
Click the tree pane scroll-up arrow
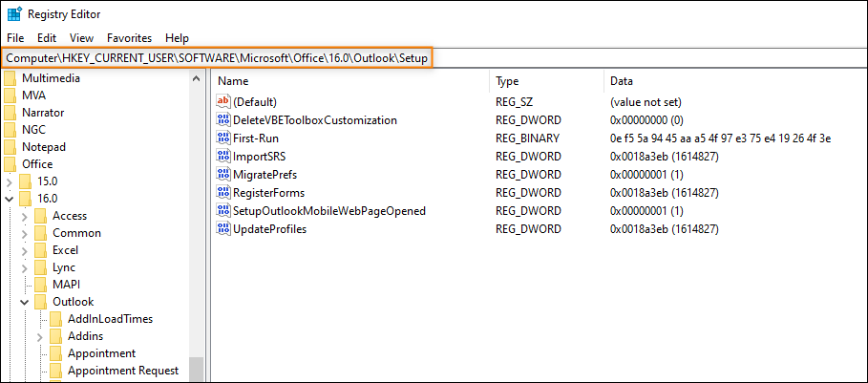coord(196,78)
